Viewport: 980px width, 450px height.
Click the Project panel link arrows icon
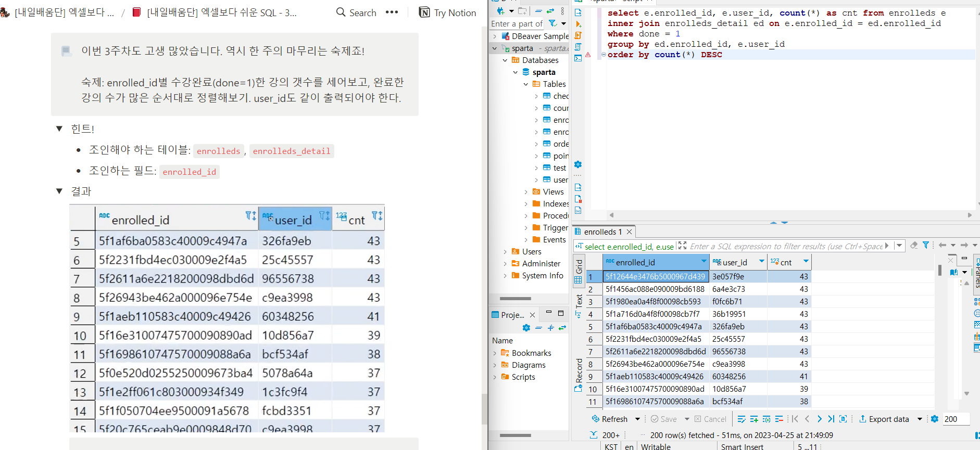coord(562,328)
